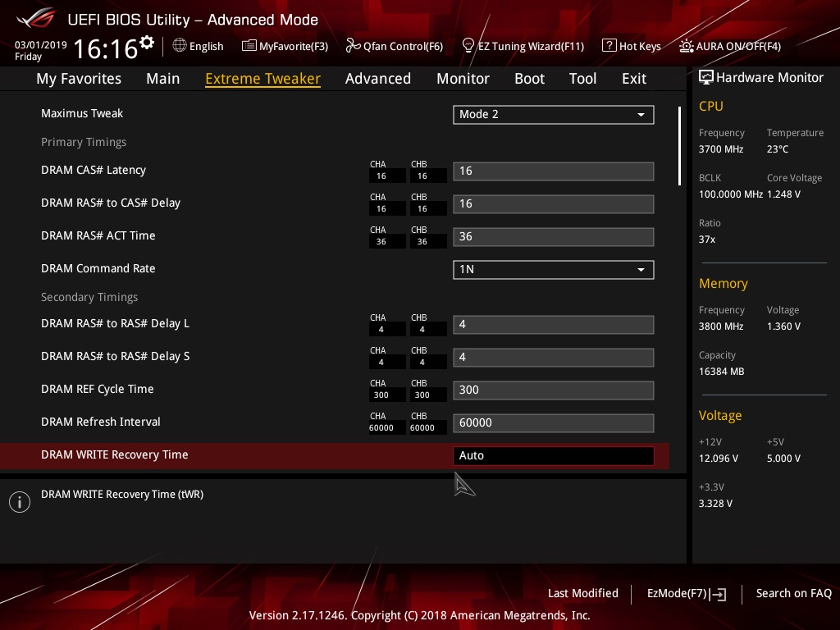Open MyFavorite(F3) menu
The image size is (840, 630).
tap(294, 46)
